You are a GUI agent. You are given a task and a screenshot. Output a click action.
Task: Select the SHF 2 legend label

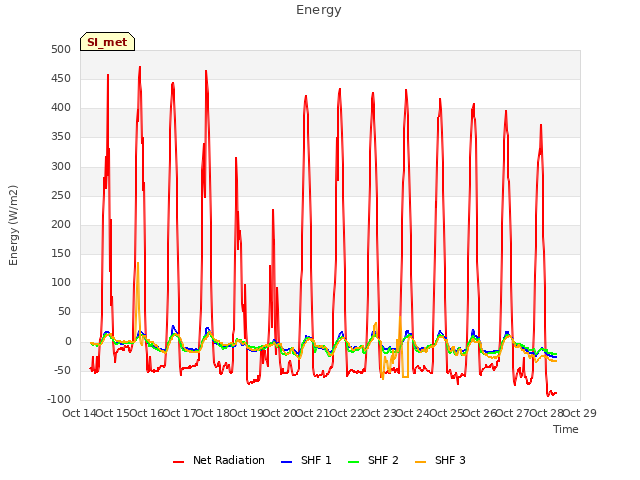[383, 460]
